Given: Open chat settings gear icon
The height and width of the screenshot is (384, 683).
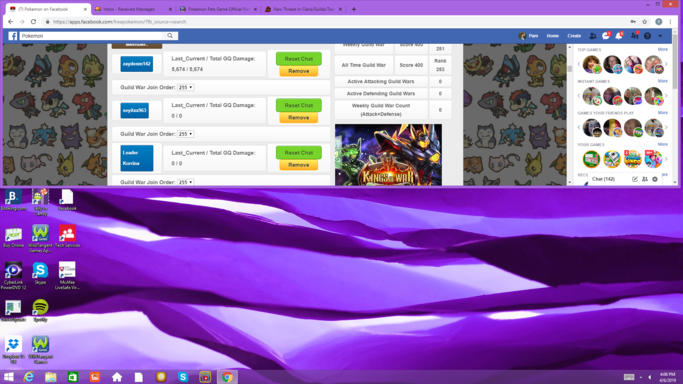Looking at the screenshot, I should [655, 179].
